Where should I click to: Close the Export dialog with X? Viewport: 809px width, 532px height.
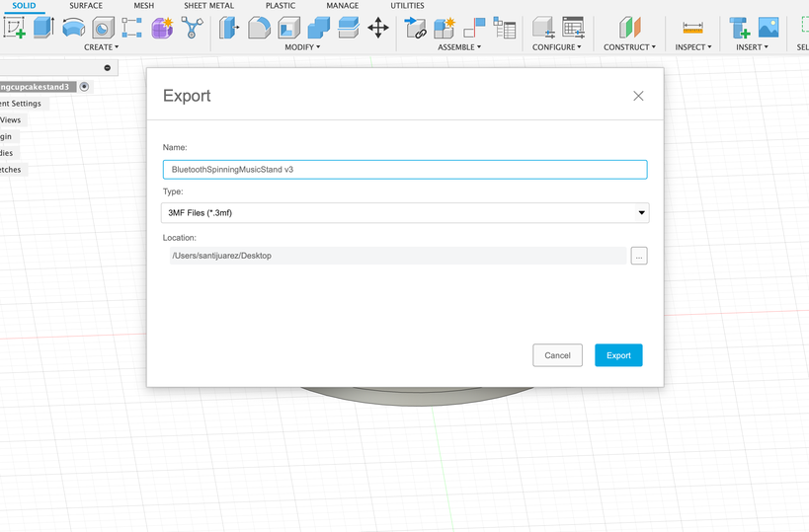(x=638, y=96)
